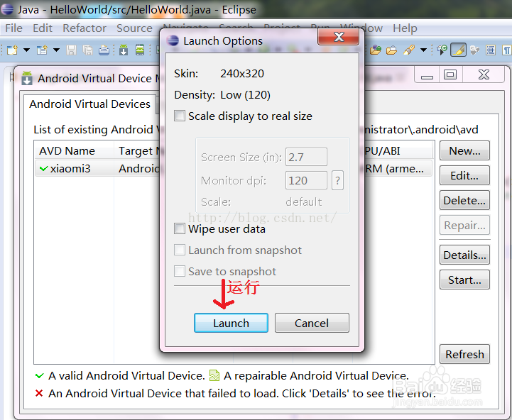The width and height of the screenshot is (512, 420).
Task: Select the xiaomi3 AVD row
Action: [x=233, y=168]
